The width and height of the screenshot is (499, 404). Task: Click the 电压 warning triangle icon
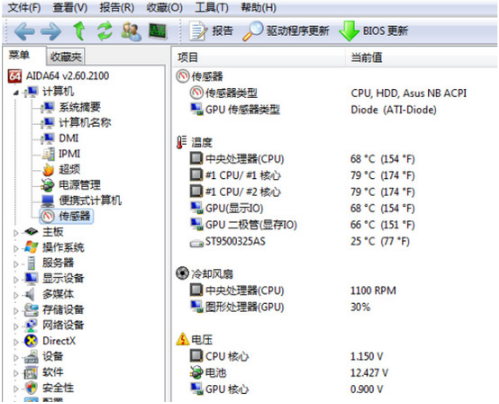182,339
